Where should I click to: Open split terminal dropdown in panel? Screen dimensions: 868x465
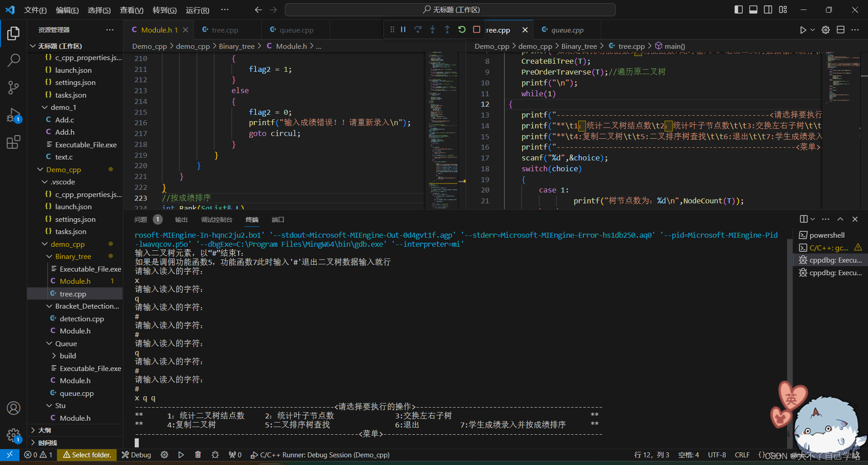tap(812, 219)
